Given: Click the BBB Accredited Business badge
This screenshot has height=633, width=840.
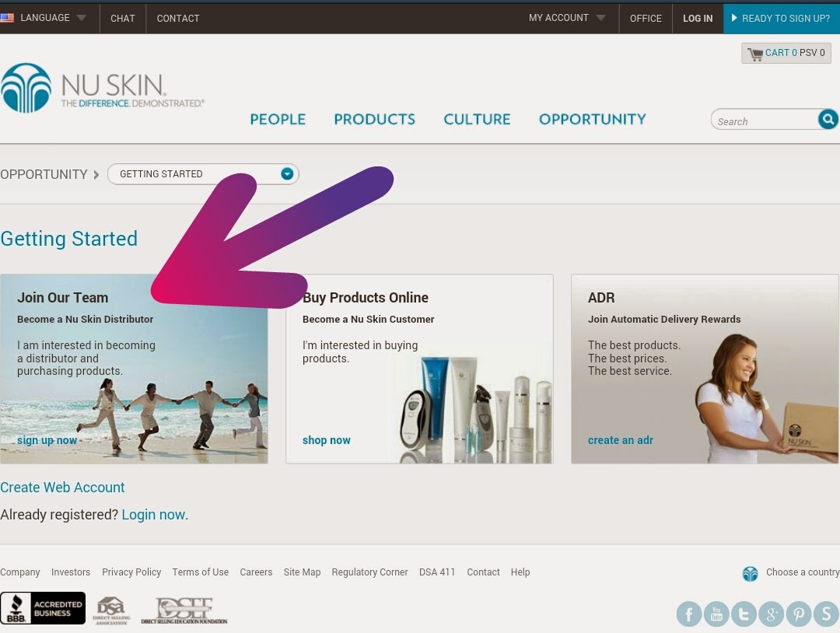Looking at the screenshot, I should pos(43,608).
